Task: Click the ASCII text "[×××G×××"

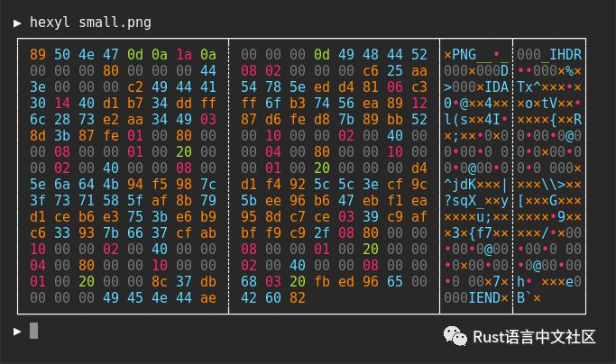Action: point(549,201)
